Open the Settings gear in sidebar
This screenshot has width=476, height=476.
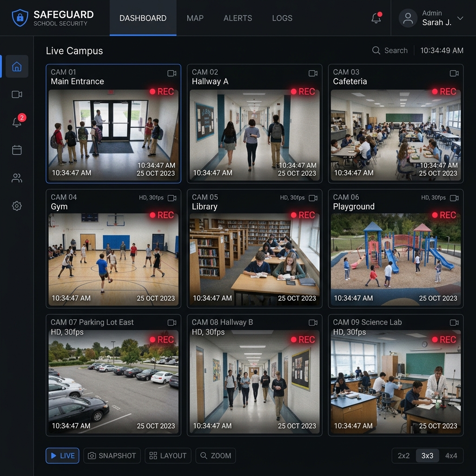(x=17, y=206)
